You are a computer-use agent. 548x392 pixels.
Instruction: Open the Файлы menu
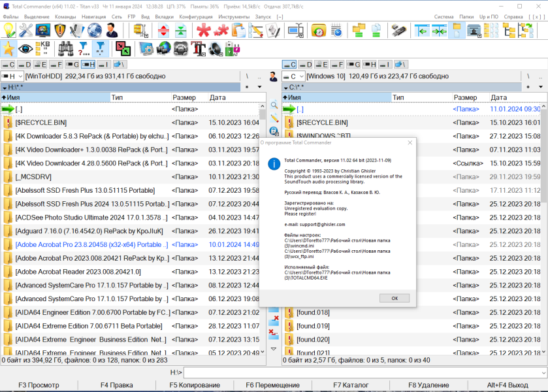(10, 16)
